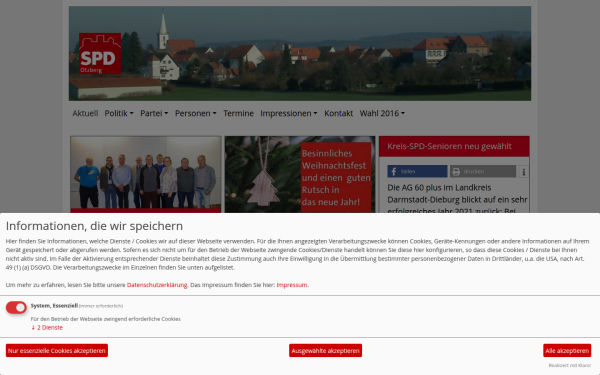
Task: Open the Datenschutzerklärung link
Action: [157, 285]
